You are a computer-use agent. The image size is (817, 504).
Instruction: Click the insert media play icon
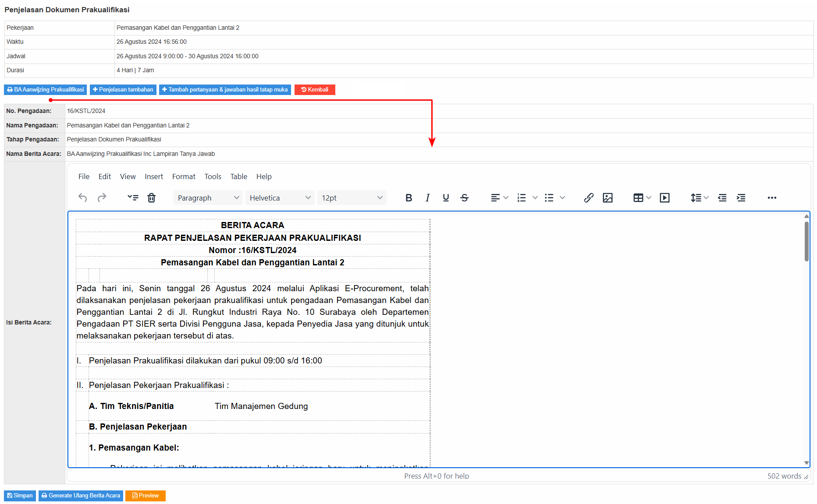pos(664,198)
